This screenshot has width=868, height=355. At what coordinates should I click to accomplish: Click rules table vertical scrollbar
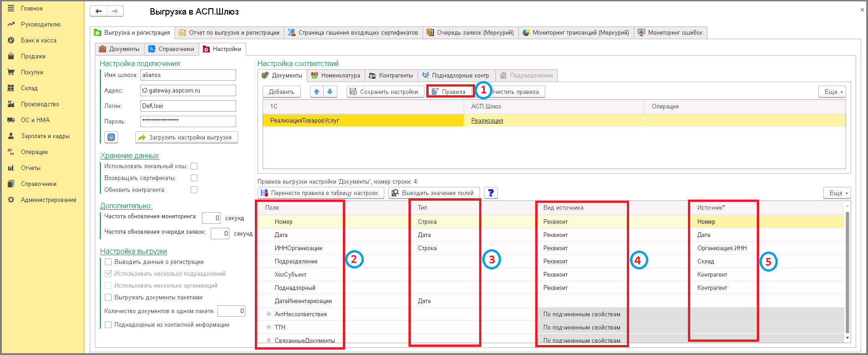[x=847, y=273]
